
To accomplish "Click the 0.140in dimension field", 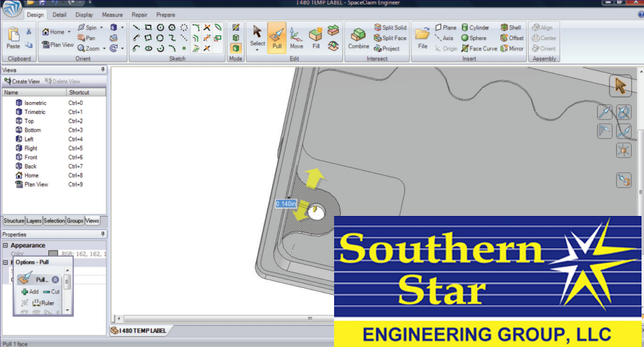I will pyautogui.click(x=286, y=204).
